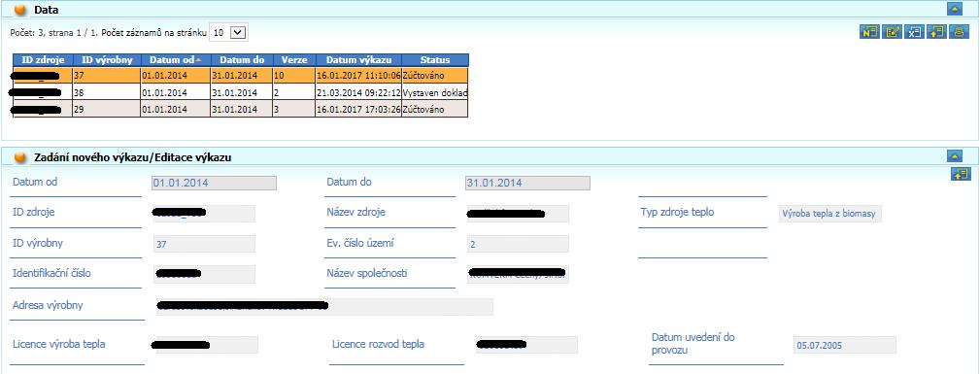Click the ID zdroje field
Viewport: 980px width, 374px height.
204,214
